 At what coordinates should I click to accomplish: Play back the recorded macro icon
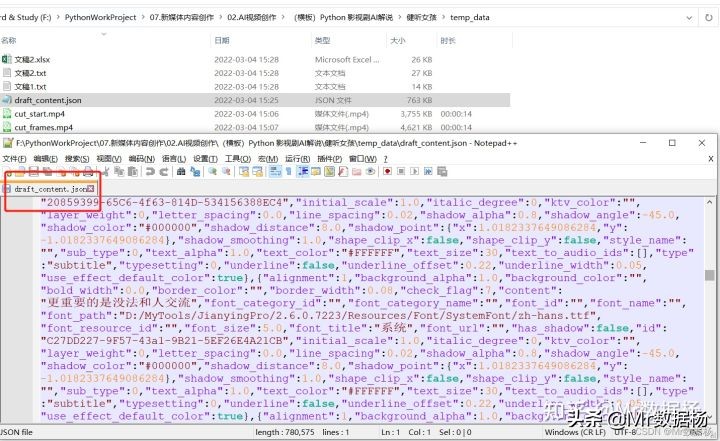(415, 171)
